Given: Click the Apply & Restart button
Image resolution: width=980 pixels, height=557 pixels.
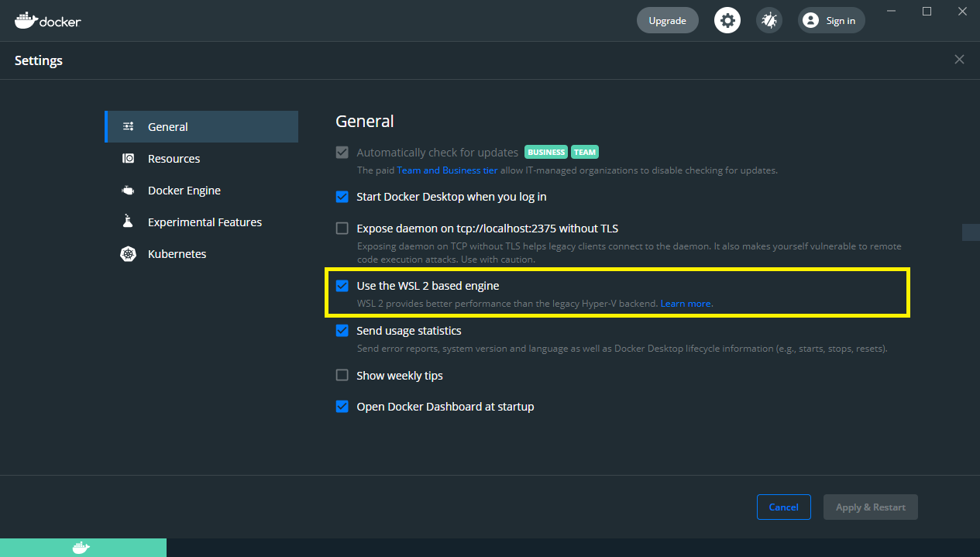Looking at the screenshot, I should (870, 507).
